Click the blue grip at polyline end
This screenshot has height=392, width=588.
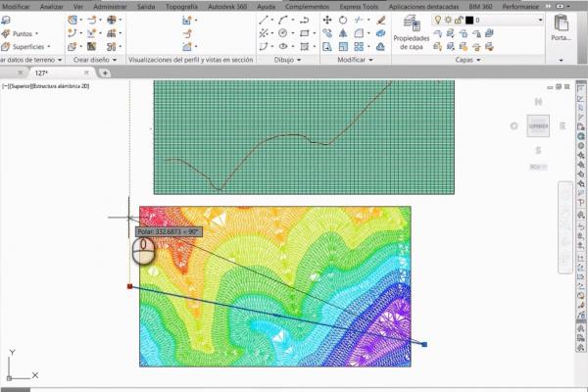coord(424,344)
